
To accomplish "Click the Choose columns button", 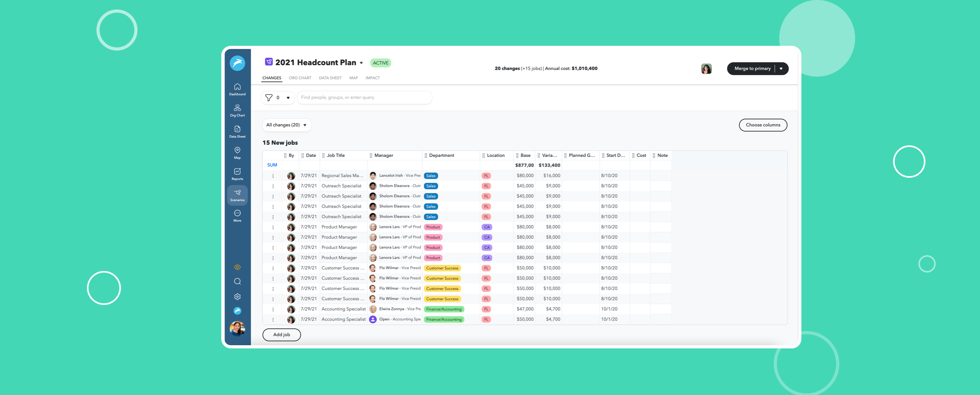I will (763, 125).
